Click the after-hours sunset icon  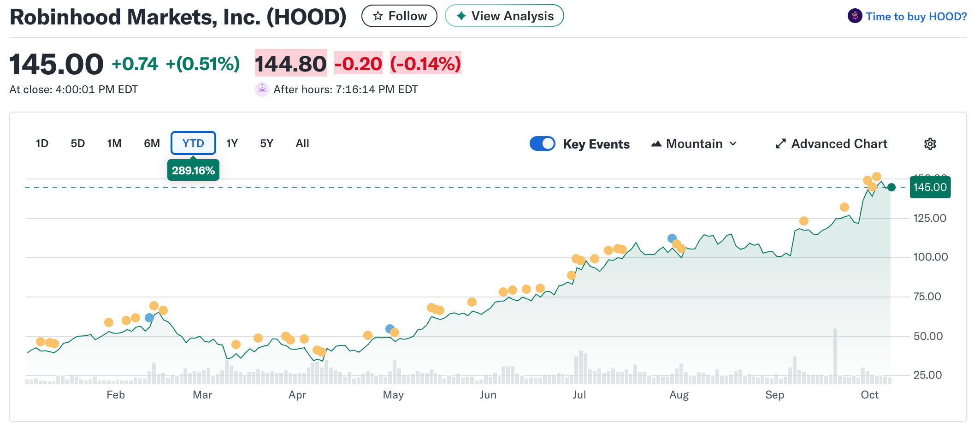click(262, 89)
